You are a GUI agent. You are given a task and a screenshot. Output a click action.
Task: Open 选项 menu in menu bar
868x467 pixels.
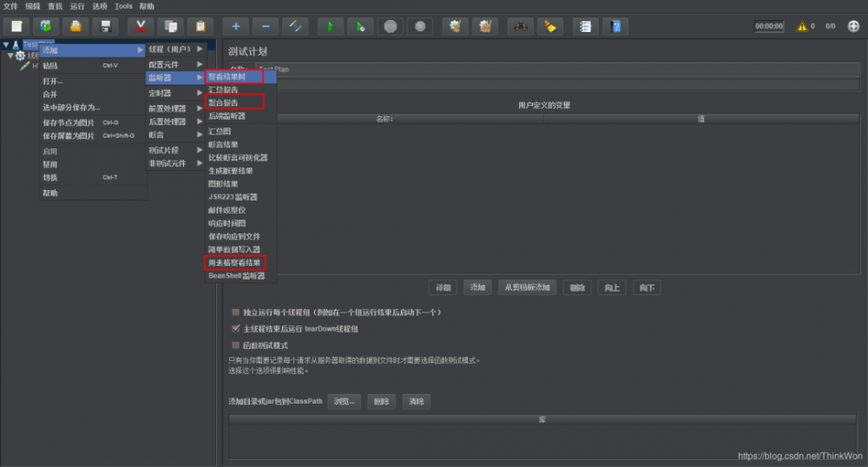click(x=100, y=6)
